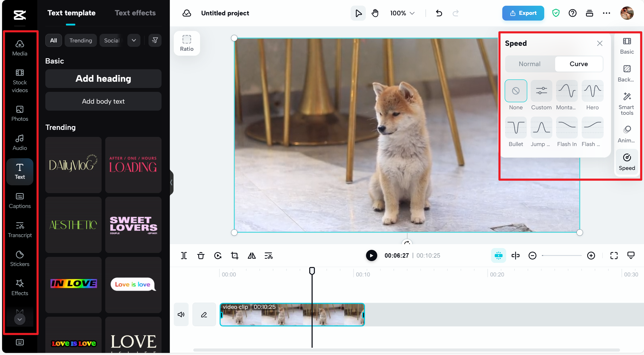Click the Split clip tool
Image resolution: width=644 pixels, height=355 pixels.
[184, 256]
